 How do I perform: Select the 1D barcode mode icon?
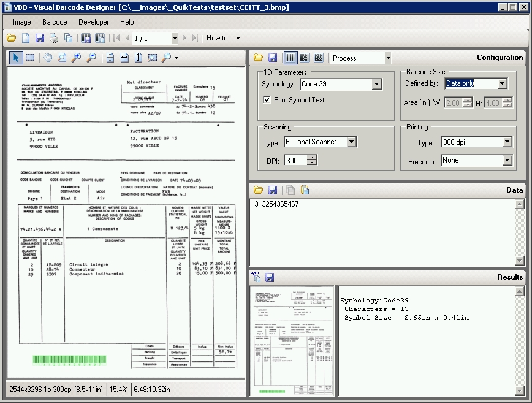[289, 58]
